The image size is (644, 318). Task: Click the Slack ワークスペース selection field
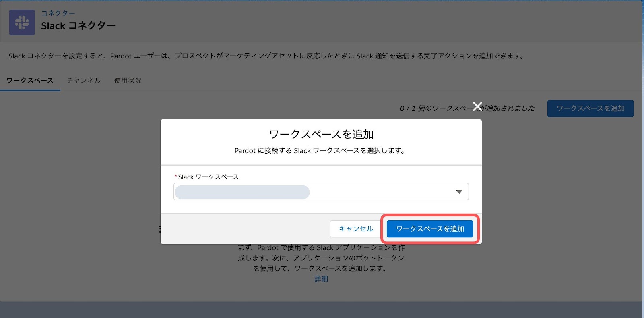(x=321, y=191)
